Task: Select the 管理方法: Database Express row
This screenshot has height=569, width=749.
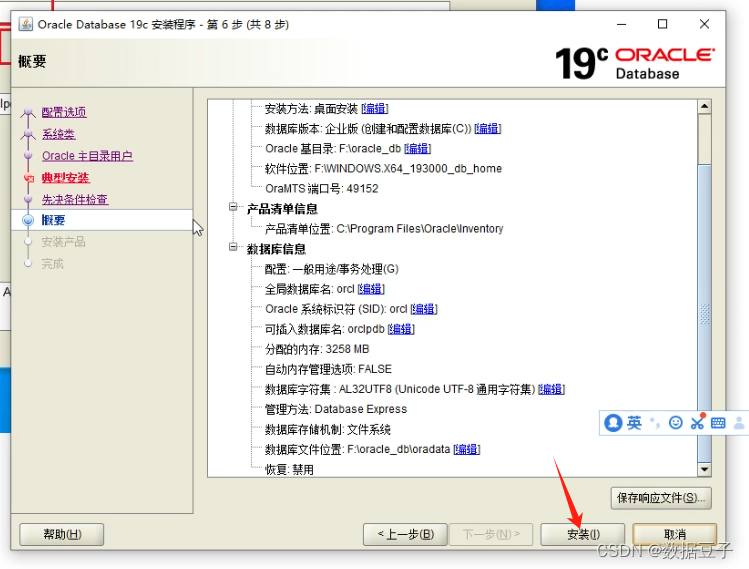Action: coord(336,409)
